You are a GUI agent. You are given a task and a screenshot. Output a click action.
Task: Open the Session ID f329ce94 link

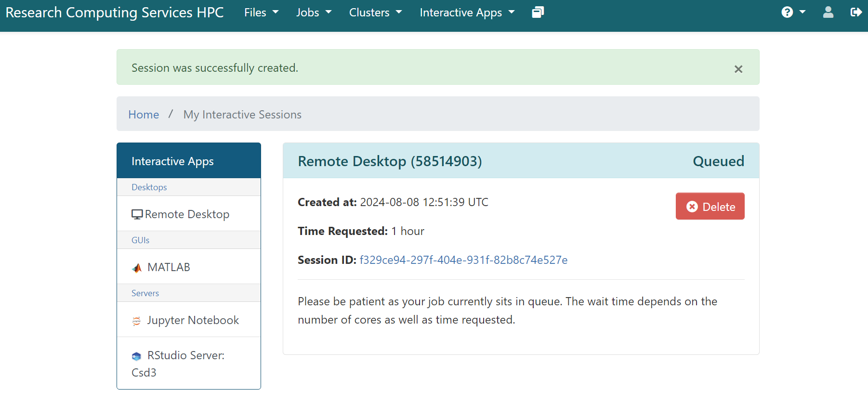coord(463,260)
